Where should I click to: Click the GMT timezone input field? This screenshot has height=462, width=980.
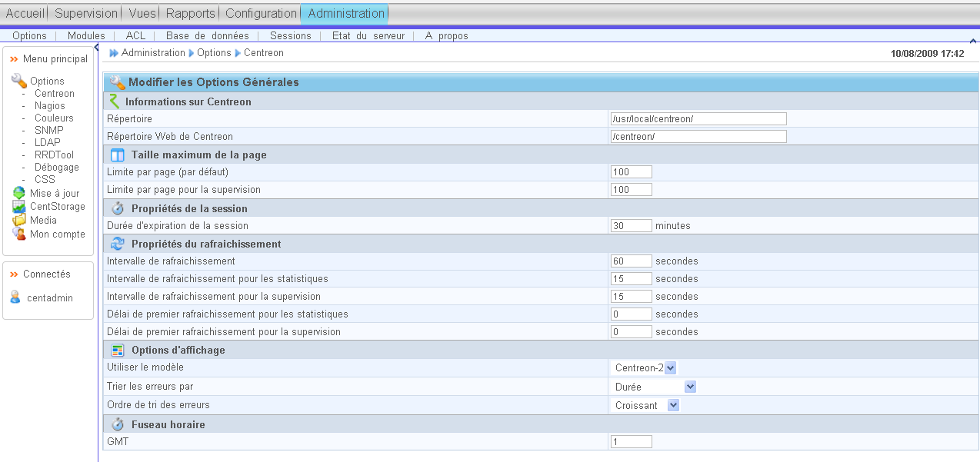pos(631,442)
